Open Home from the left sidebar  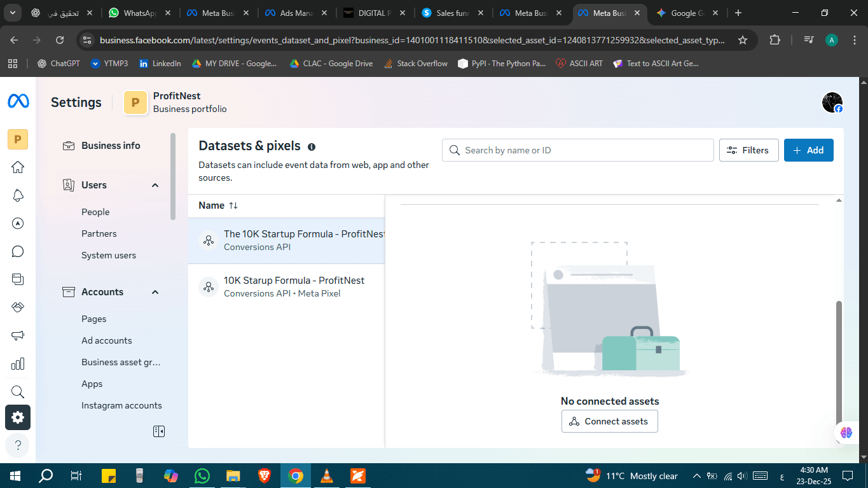click(x=18, y=167)
